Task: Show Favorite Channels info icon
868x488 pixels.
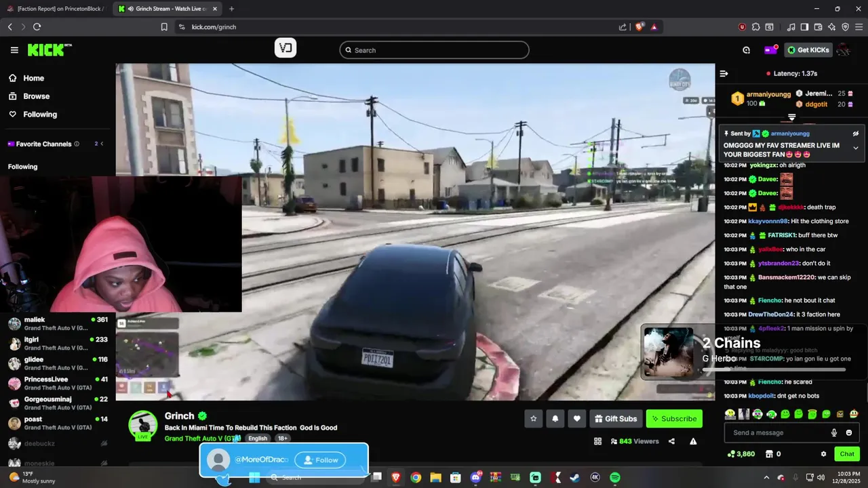Action: click(x=77, y=144)
